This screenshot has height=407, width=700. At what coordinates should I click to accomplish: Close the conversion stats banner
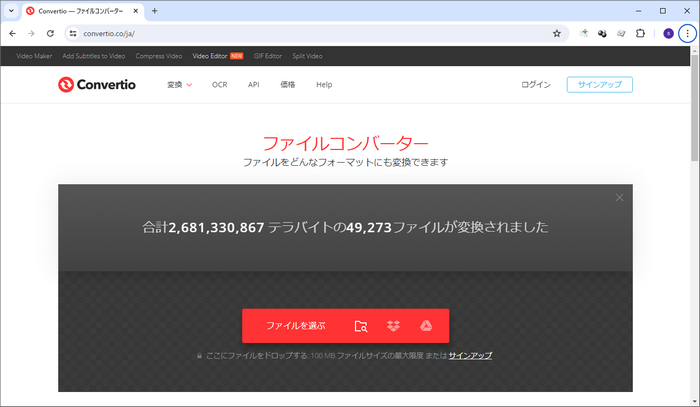coord(619,198)
